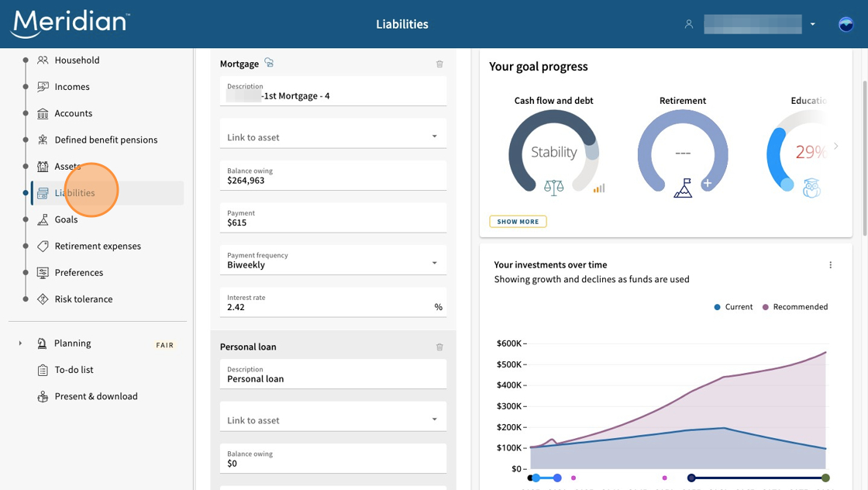Expand the Planning section arrow

click(x=20, y=343)
